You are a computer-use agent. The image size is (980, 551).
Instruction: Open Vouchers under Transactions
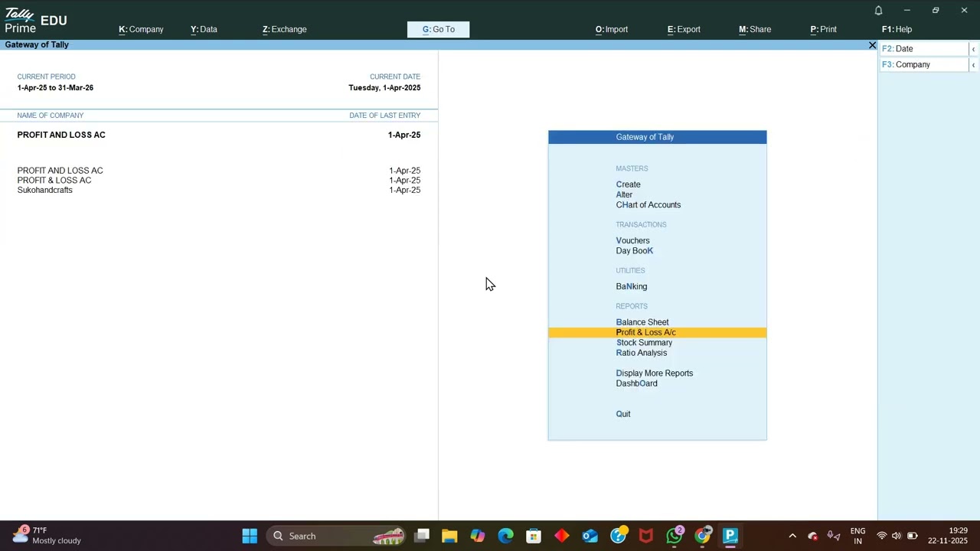pos(632,240)
